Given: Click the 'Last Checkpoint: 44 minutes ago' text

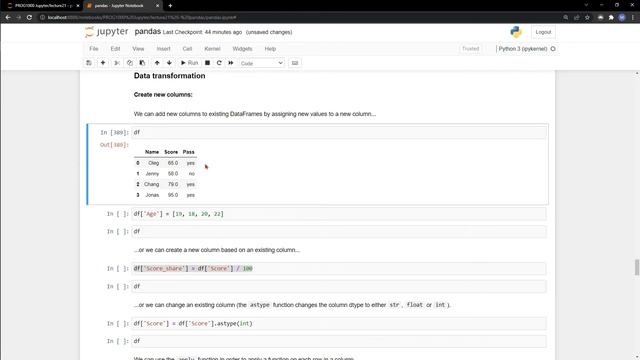Looking at the screenshot, I should point(202,32).
